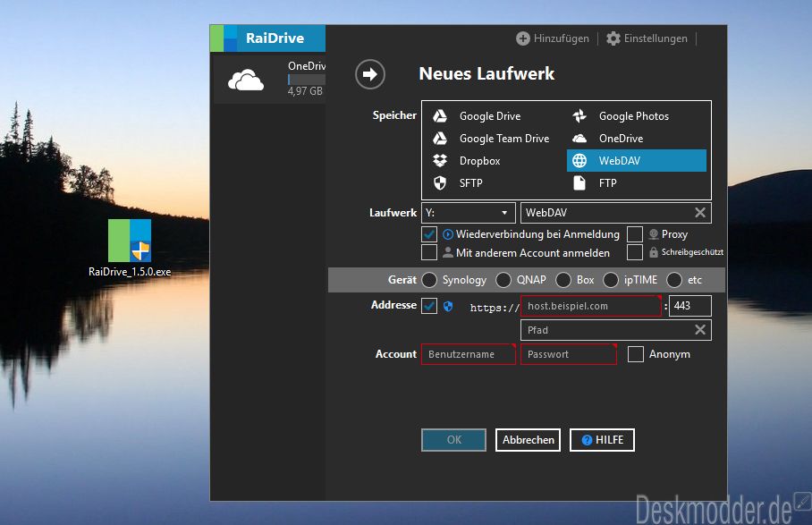Click the WebDAV globe icon
The height and width of the screenshot is (525, 812).
pyautogui.click(x=579, y=160)
